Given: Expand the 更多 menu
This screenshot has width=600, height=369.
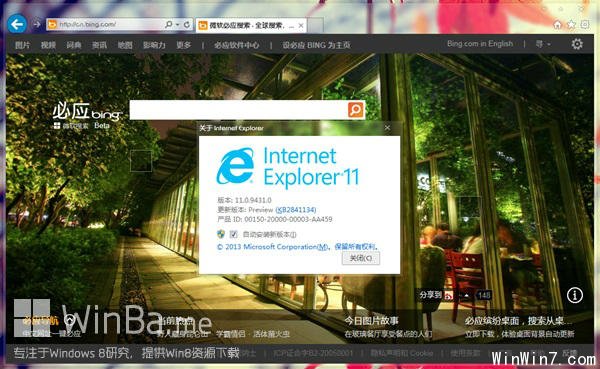Looking at the screenshot, I should [184, 45].
